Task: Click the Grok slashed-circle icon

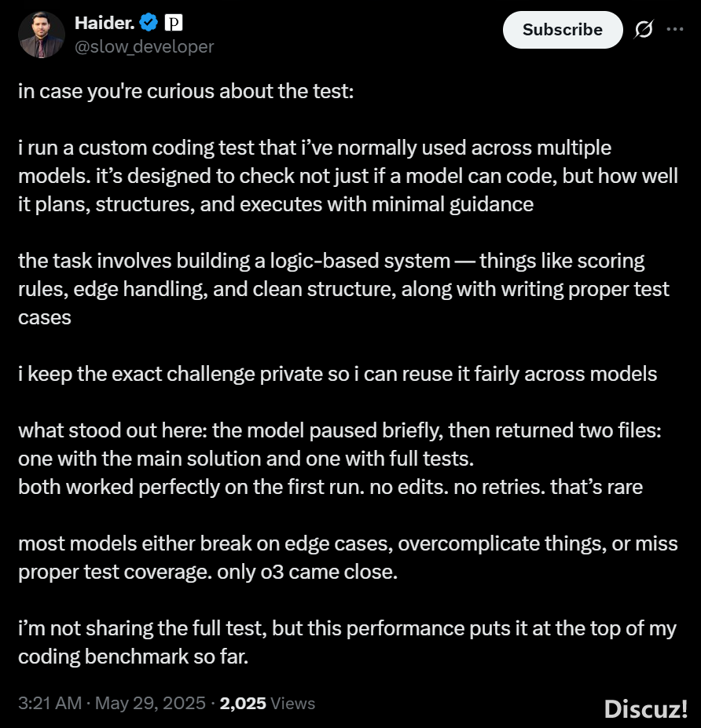Action: click(x=643, y=30)
